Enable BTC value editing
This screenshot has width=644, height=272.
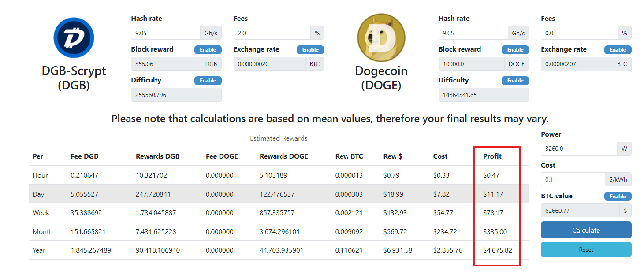pyautogui.click(x=618, y=197)
